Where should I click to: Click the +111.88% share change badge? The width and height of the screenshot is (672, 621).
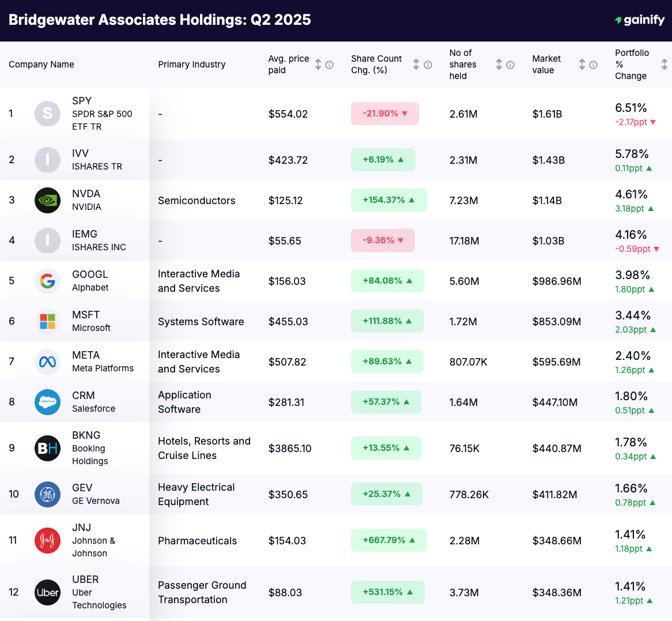(387, 321)
